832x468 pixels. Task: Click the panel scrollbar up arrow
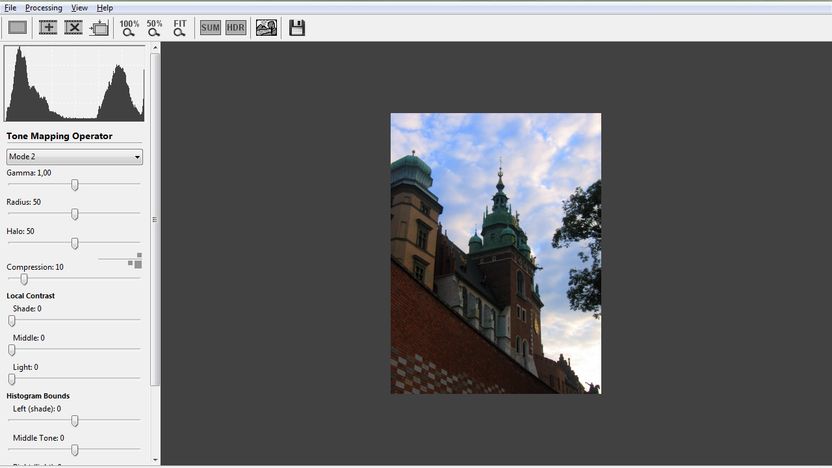click(x=155, y=48)
